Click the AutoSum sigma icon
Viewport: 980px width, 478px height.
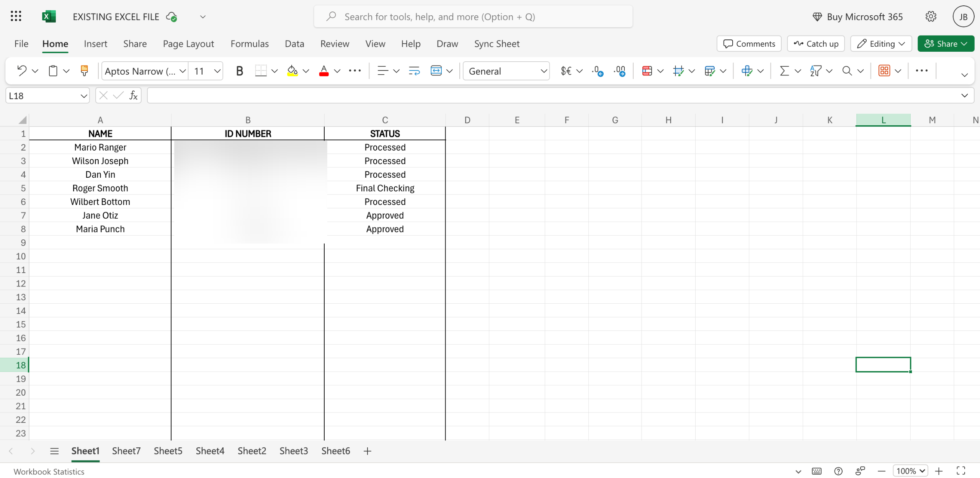[x=784, y=71]
